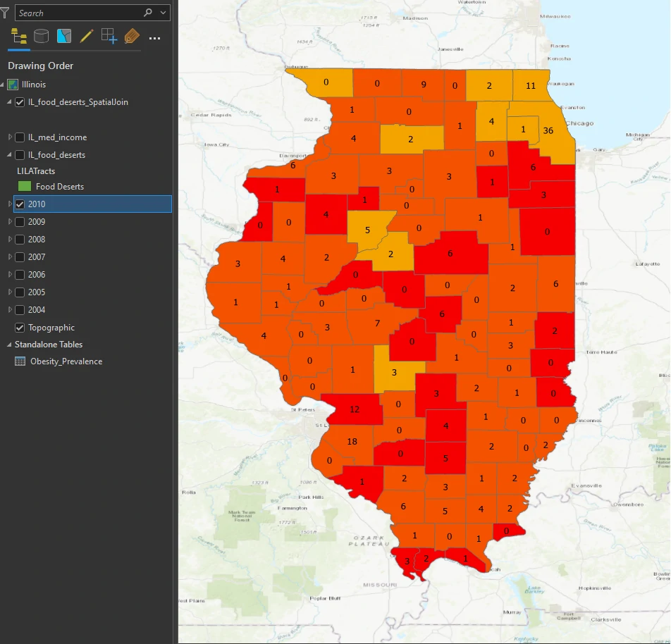Collapse the IL_food_deserts layer legend
The height and width of the screenshot is (644, 671).
pos(9,154)
